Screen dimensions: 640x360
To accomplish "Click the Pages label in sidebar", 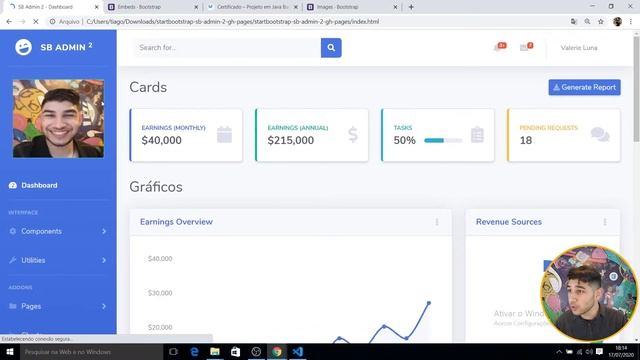I will (x=31, y=306).
